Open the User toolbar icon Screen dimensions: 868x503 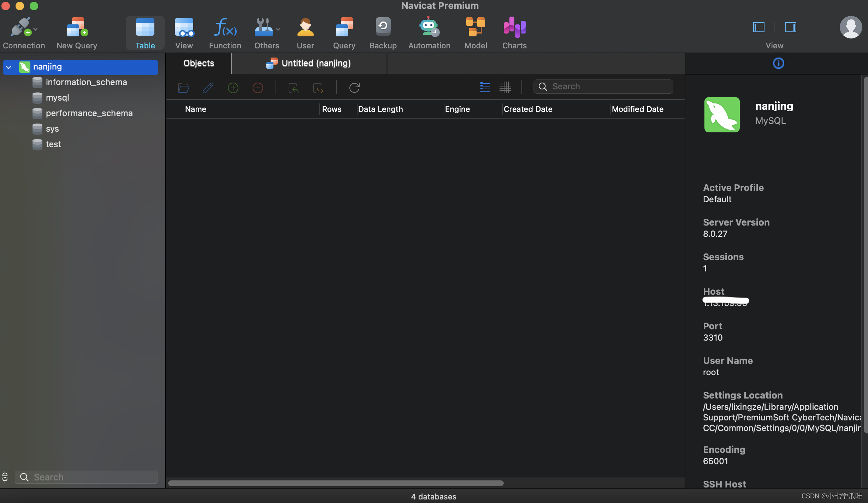(305, 34)
